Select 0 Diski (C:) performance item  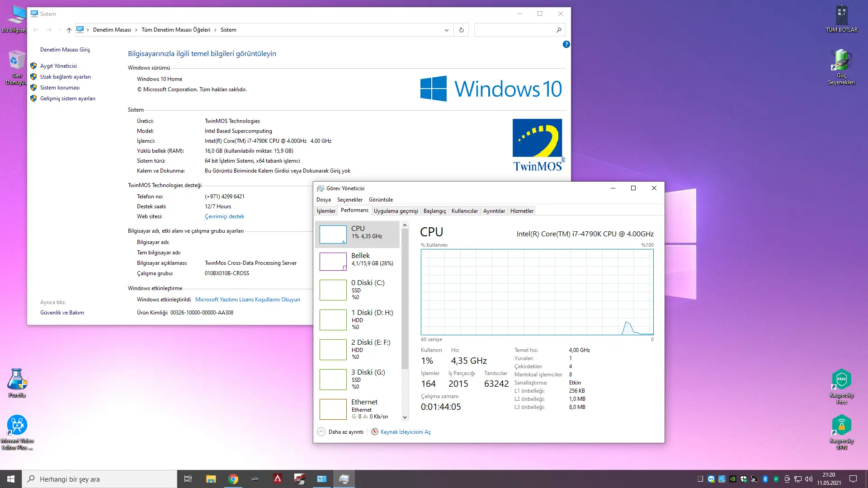(x=357, y=290)
